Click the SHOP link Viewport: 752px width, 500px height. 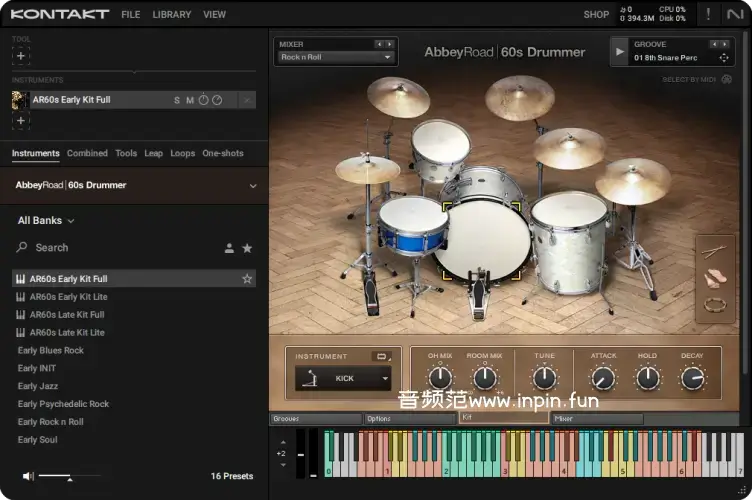pyautogui.click(x=596, y=15)
